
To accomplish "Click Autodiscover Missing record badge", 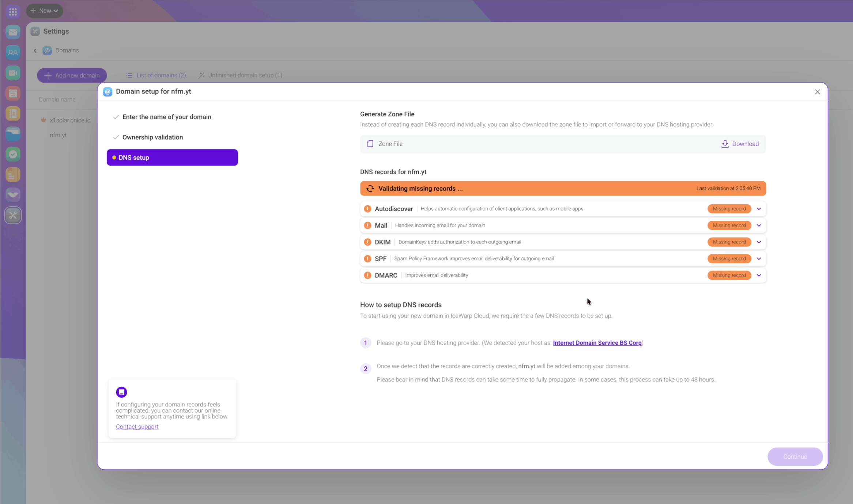I will tap(729, 209).
